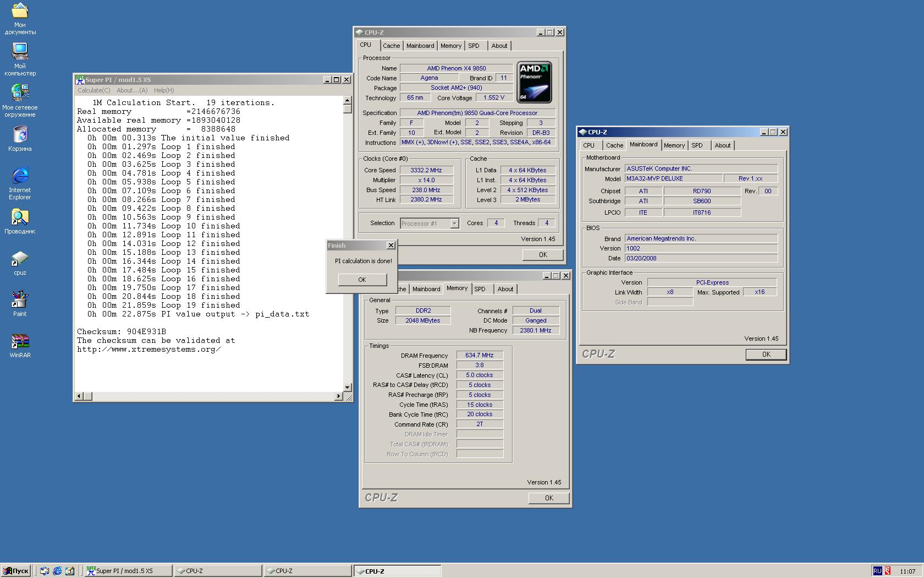
Task: Open the WinRAR desktop icon
Action: pos(20,345)
